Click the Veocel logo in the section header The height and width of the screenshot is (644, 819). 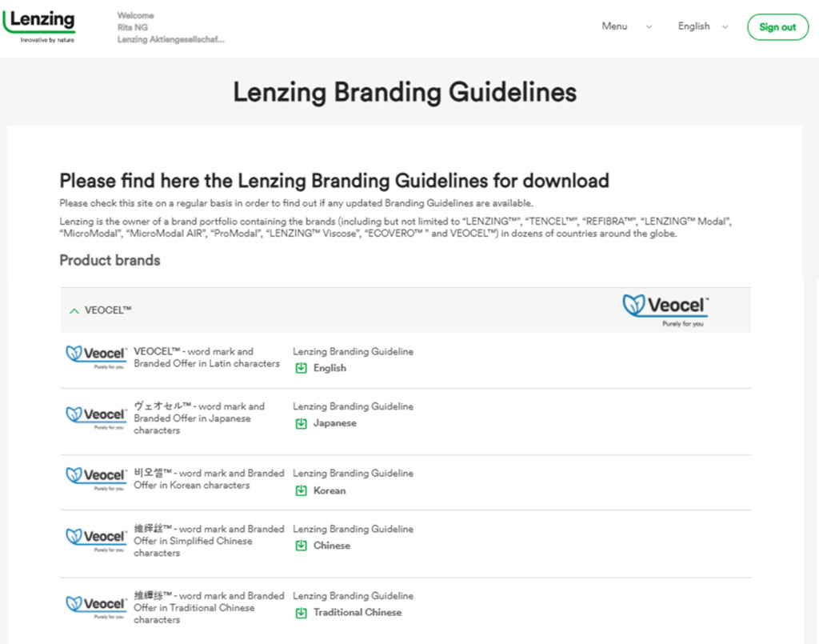[665, 310]
